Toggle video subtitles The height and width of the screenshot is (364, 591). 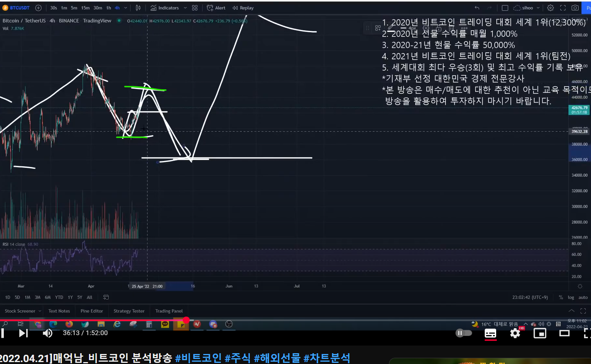[490, 334]
